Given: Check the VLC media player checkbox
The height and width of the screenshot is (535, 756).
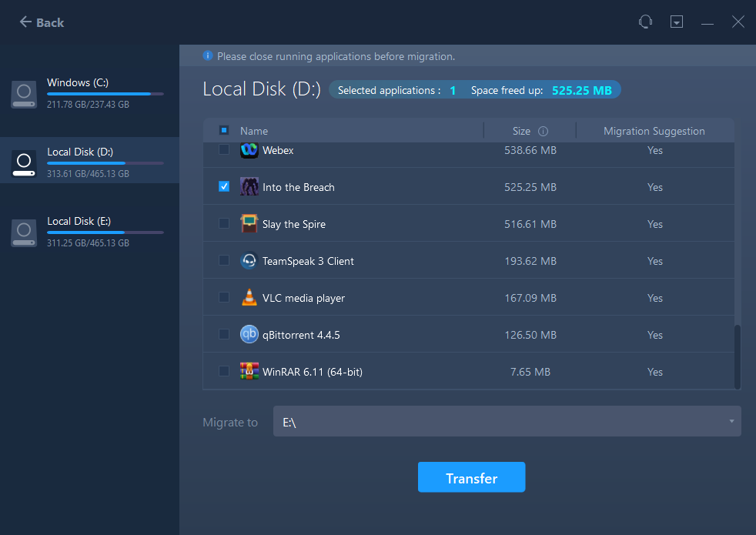Looking at the screenshot, I should 224,297.
